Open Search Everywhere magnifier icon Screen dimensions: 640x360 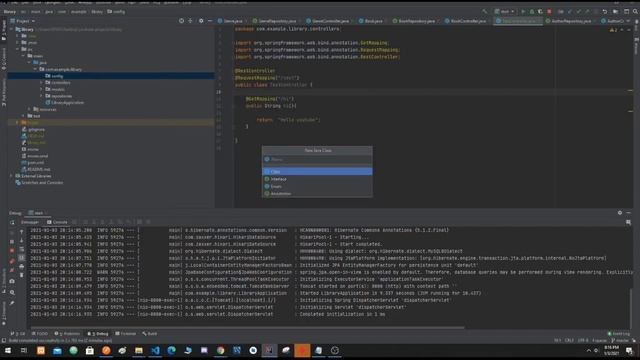pos(635,11)
